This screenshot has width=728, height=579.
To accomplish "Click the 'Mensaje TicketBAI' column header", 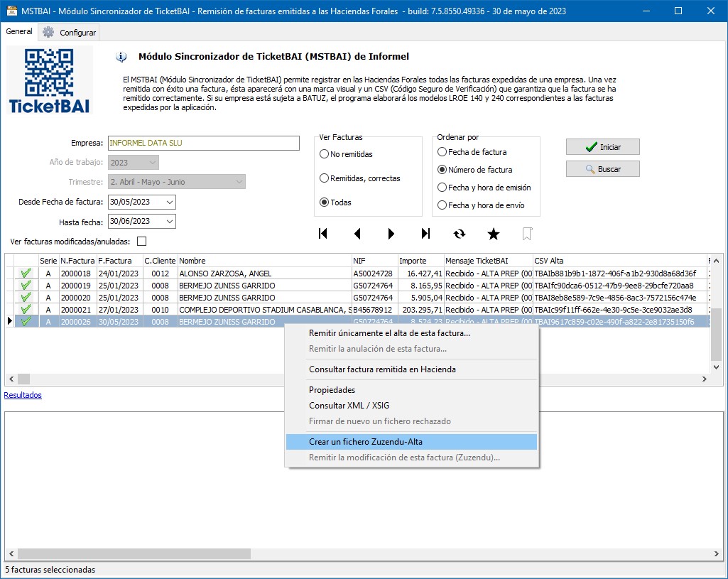I will coord(489,261).
